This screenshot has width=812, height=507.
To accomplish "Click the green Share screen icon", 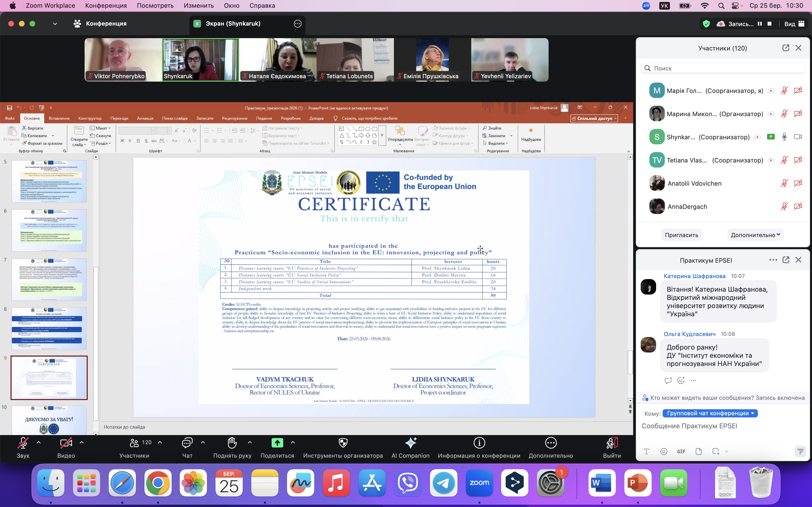I will click(x=277, y=443).
